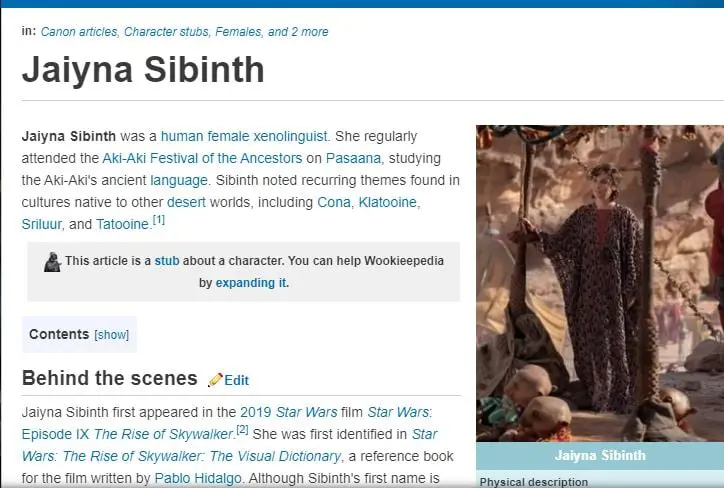Click the pencil Edit icon beside Behind the scenes
The image size is (724, 488).
point(215,380)
